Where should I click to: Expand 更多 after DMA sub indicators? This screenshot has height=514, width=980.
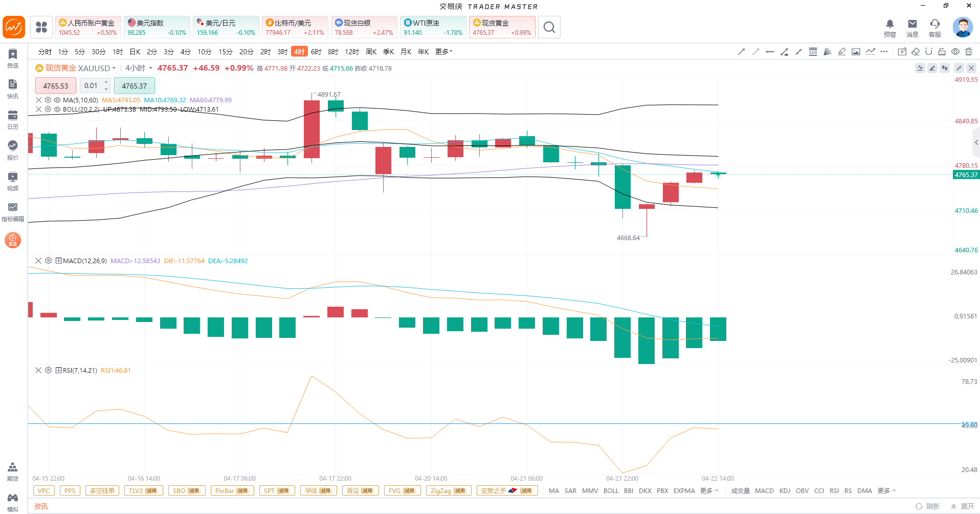(x=886, y=491)
